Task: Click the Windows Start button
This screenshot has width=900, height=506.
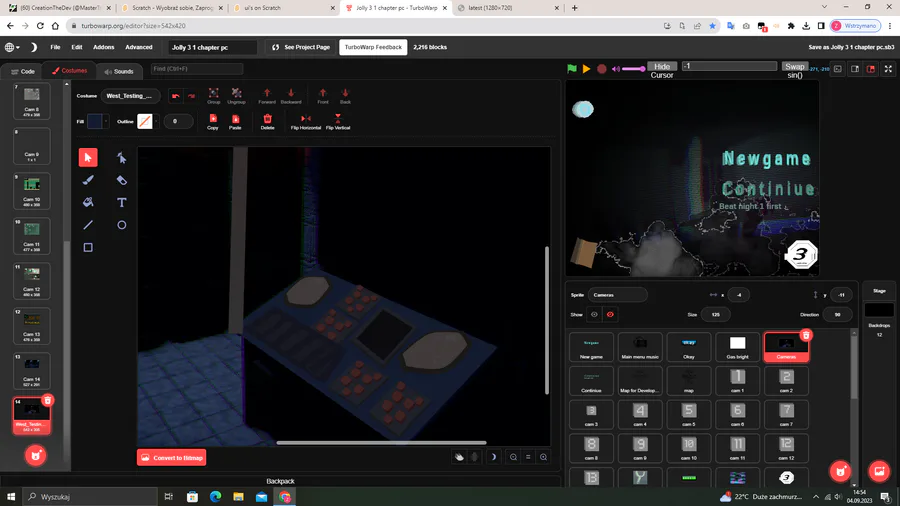Action: [x=11, y=496]
